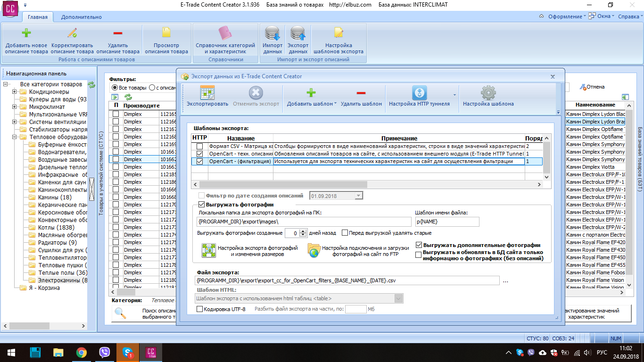Image resolution: width=644 pixels, height=362 pixels.
Task: Open the Настройка шаблона gear icon
Action: pos(488,92)
